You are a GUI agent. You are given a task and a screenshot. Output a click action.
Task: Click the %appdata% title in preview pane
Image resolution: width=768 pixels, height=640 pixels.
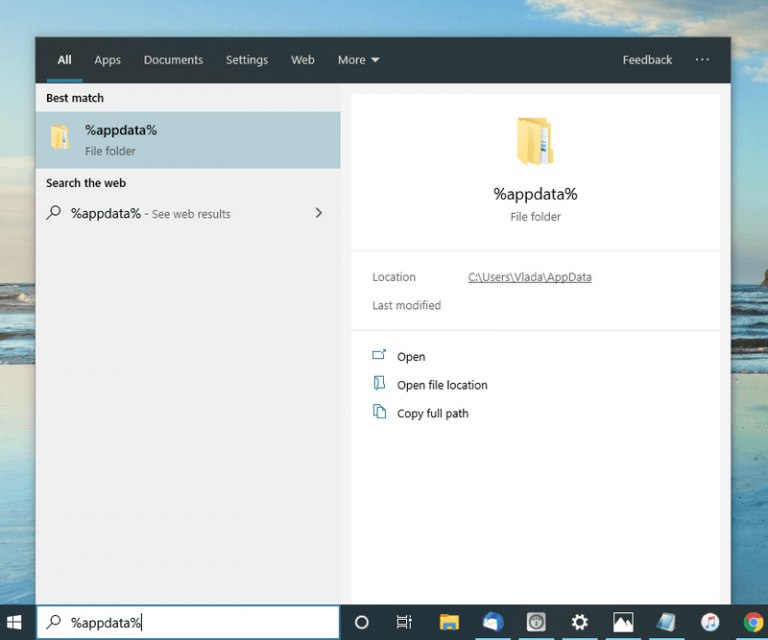tap(535, 194)
